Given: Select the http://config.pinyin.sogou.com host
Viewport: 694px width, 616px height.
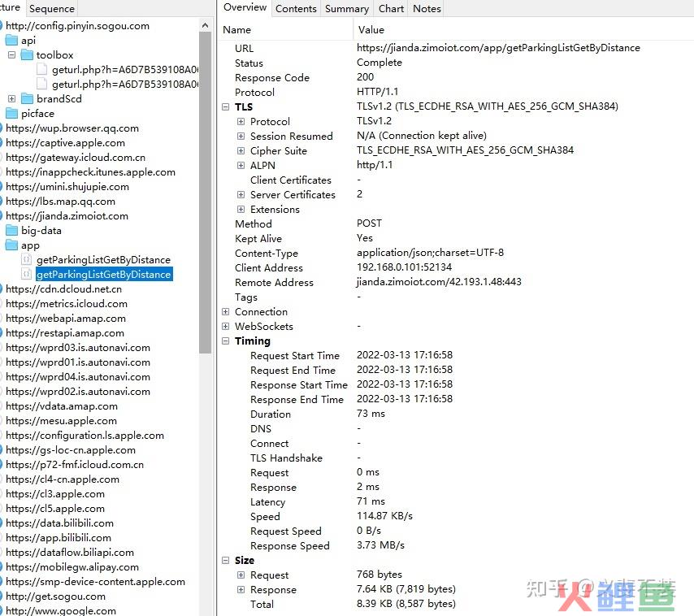Looking at the screenshot, I should point(77,26).
